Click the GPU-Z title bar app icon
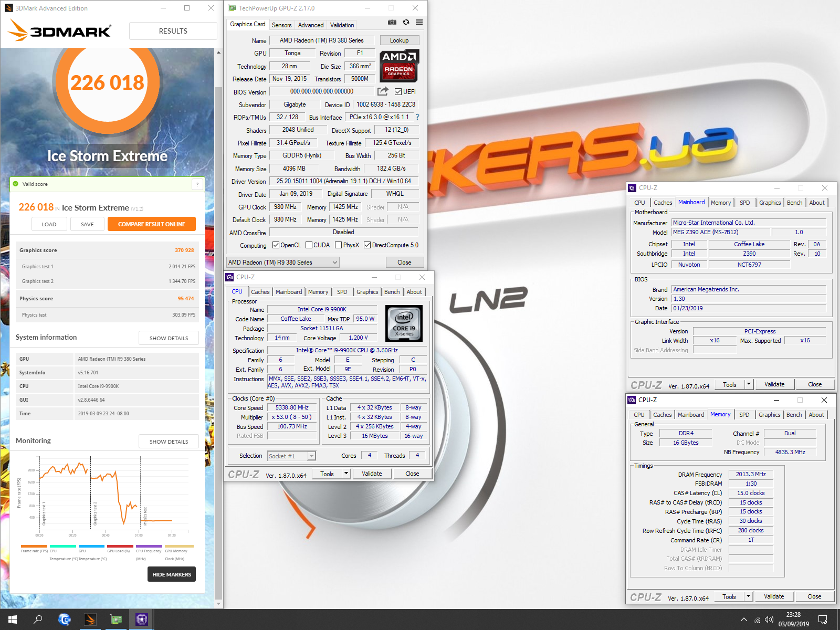This screenshot has width=840, height=630. (233, 8)
